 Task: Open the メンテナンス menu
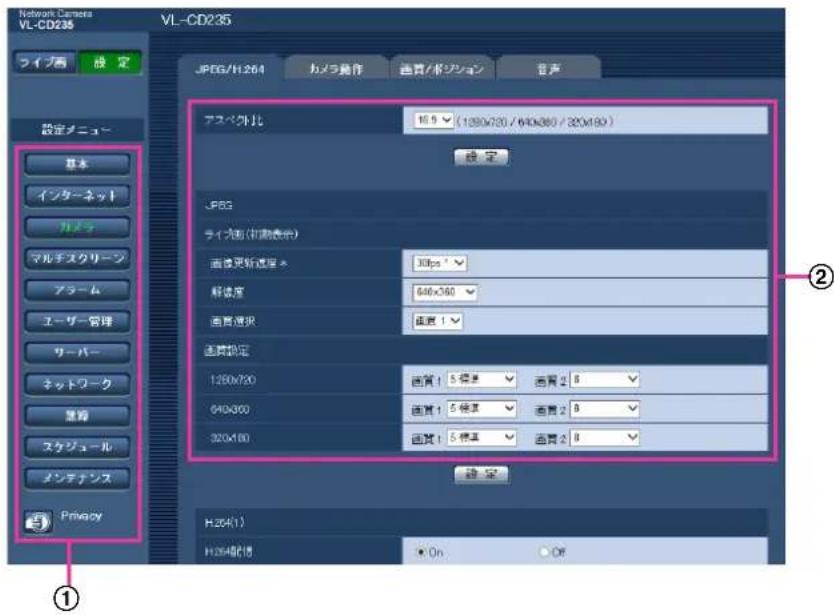click(77, 478)
